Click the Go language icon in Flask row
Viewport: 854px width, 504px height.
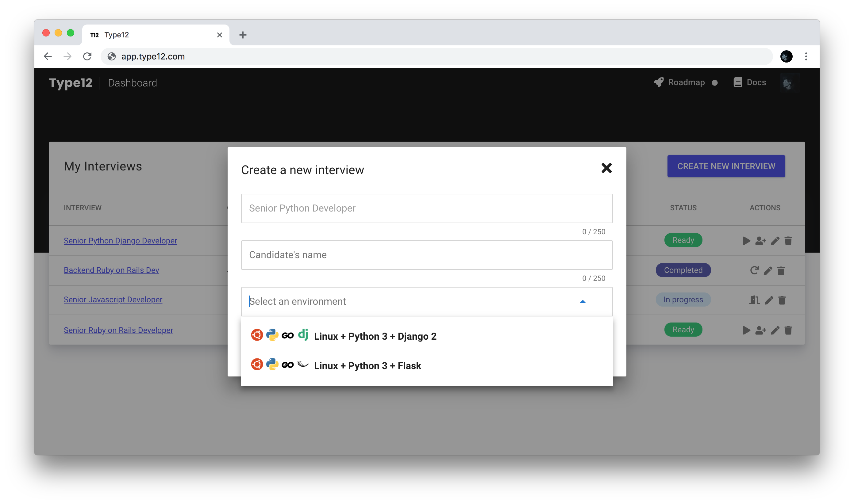click(x=288, y=365)
